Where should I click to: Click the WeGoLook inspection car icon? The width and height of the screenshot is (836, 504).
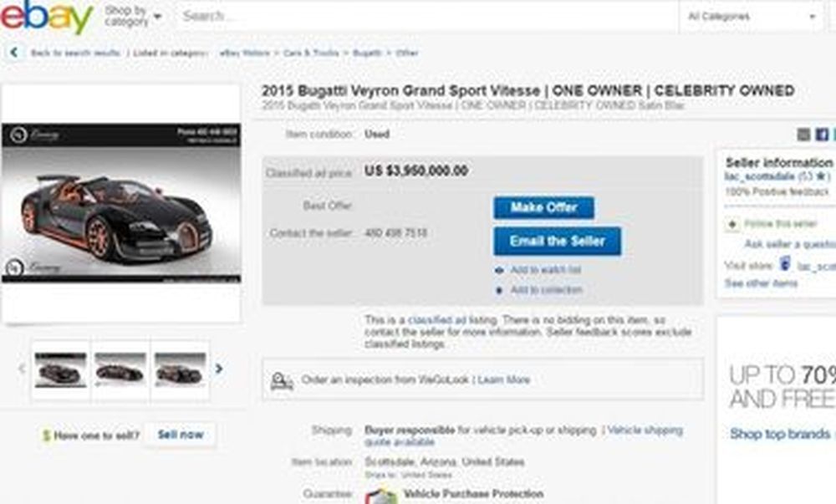[x=281, y=380]
